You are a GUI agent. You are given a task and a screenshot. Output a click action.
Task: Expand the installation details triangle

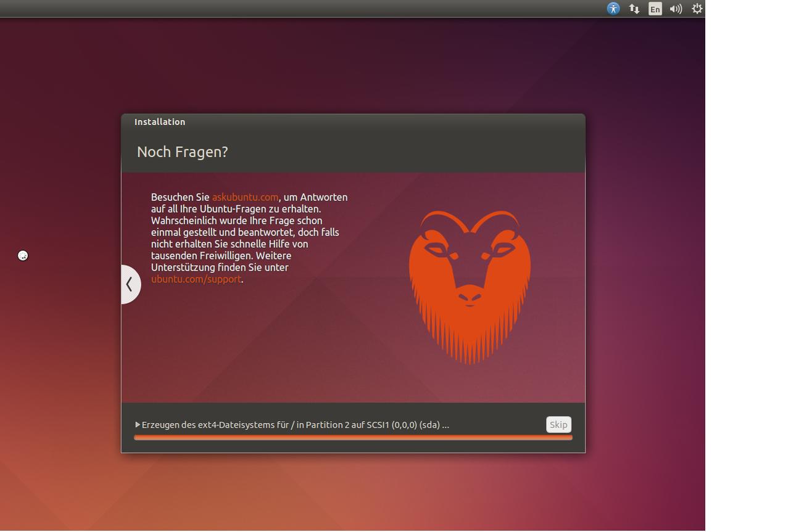(x=138, y=425)
